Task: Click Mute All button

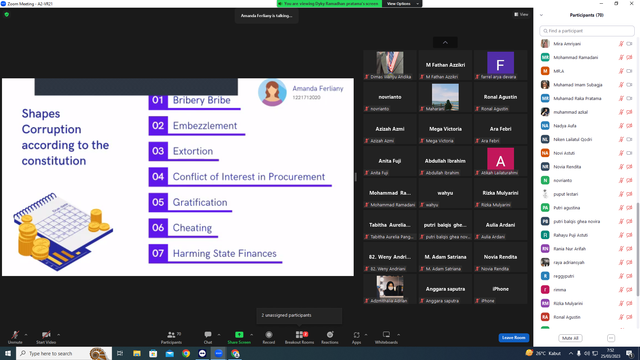Action: [x=570, y=338]
